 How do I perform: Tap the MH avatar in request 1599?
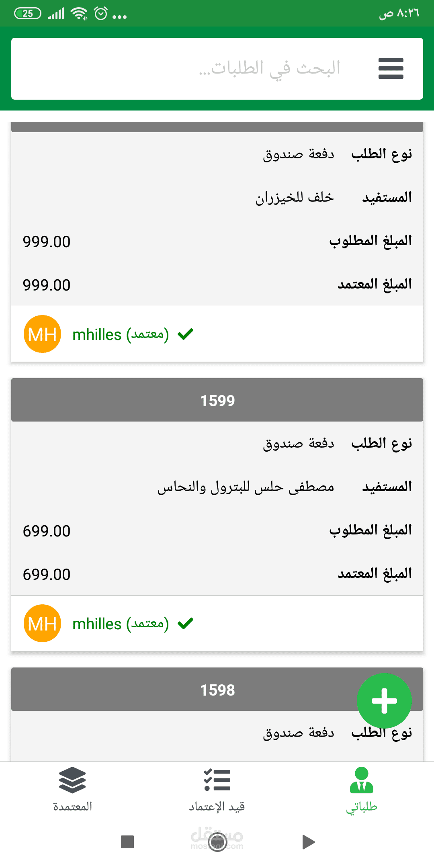point(42,623)
